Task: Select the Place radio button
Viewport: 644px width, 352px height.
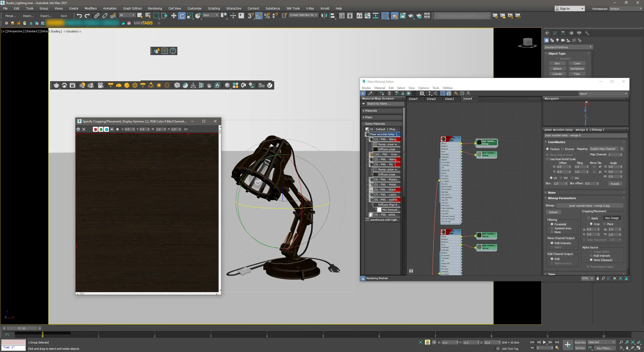Action: pyautogui.click(x=605, y=224)
